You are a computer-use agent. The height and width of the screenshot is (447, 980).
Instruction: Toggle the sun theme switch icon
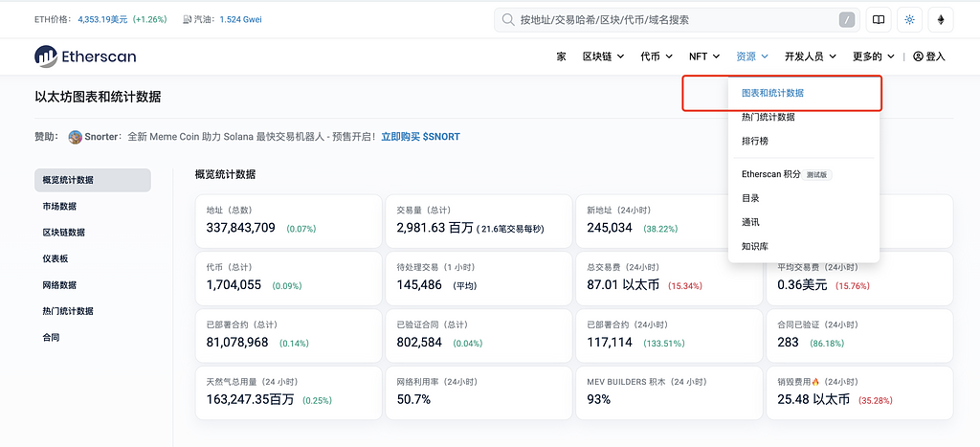click(909, 19)
